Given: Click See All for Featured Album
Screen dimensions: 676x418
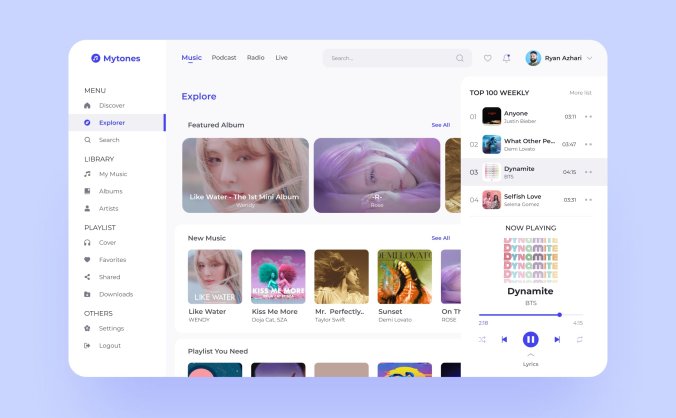Looking at the screenshot, I should [x=440, y=125].
